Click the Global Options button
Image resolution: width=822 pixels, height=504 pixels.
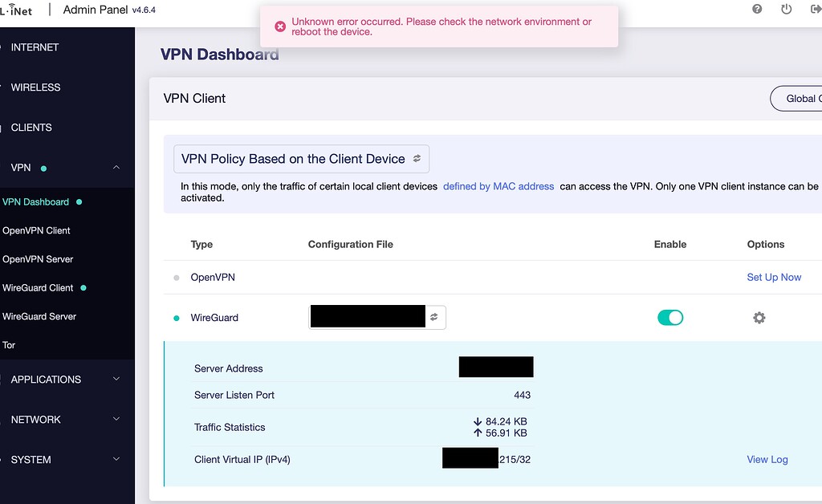[x=796, y=99]
